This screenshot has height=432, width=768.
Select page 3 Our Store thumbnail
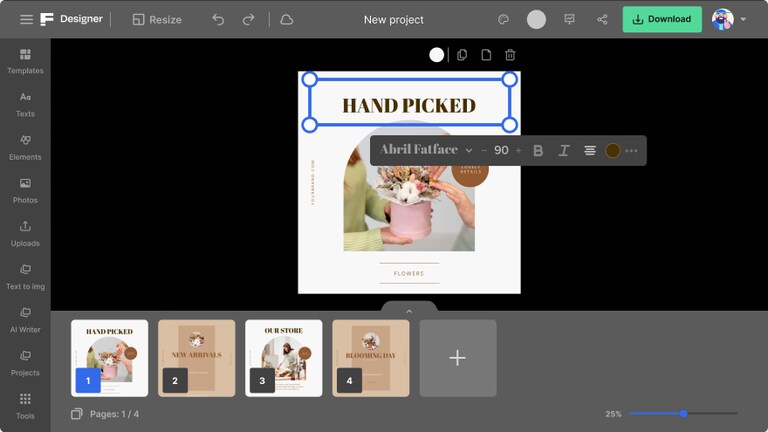click(284, 358)
